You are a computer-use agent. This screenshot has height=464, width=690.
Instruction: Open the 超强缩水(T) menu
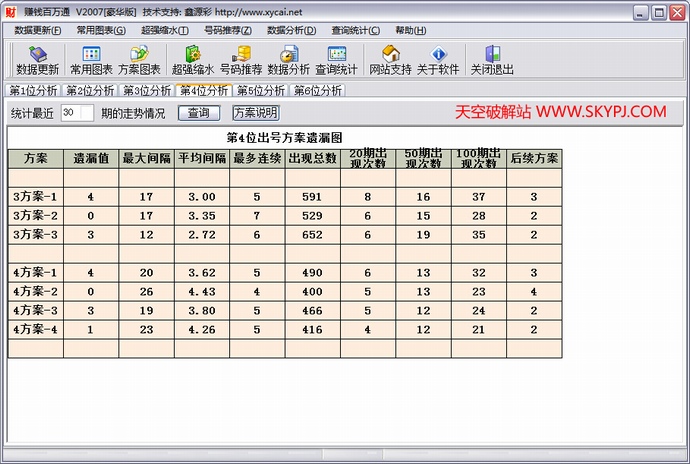tap(165, 31)
